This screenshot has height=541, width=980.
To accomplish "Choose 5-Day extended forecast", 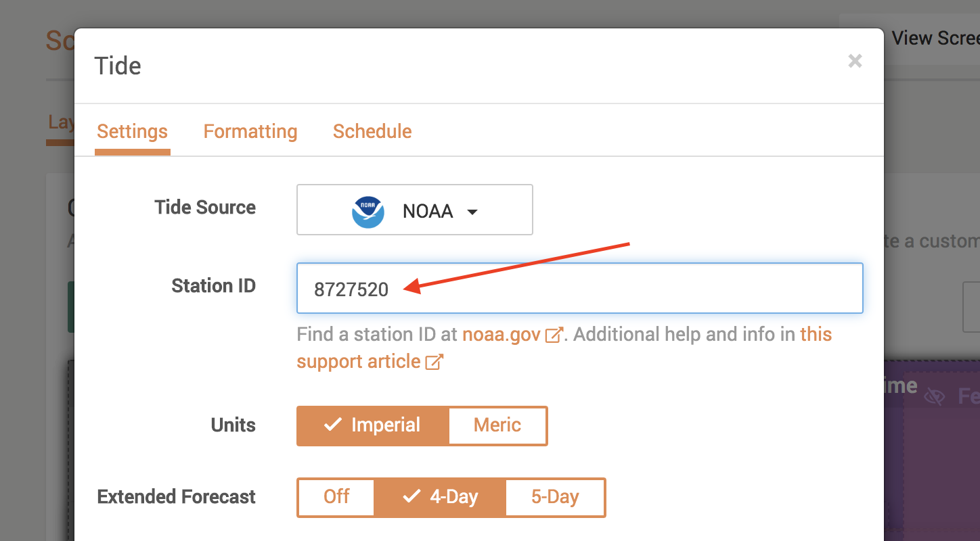I will (x=555, y=497).
